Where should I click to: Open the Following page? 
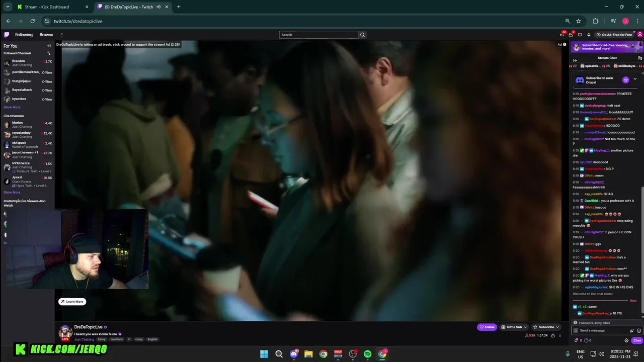24,35
